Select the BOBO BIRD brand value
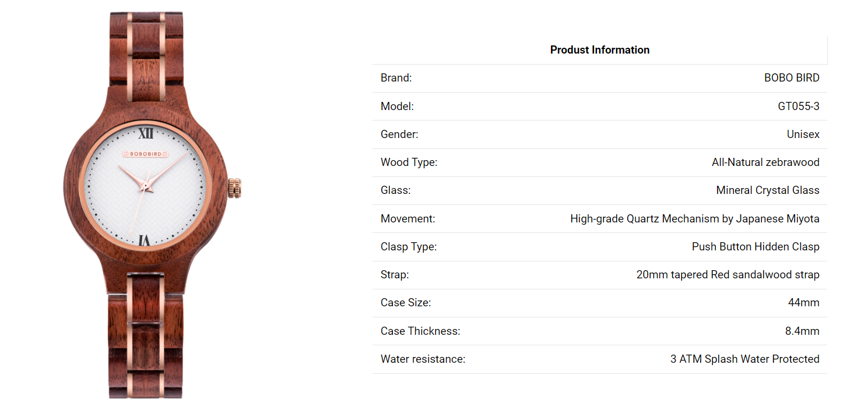 point(792,78)
